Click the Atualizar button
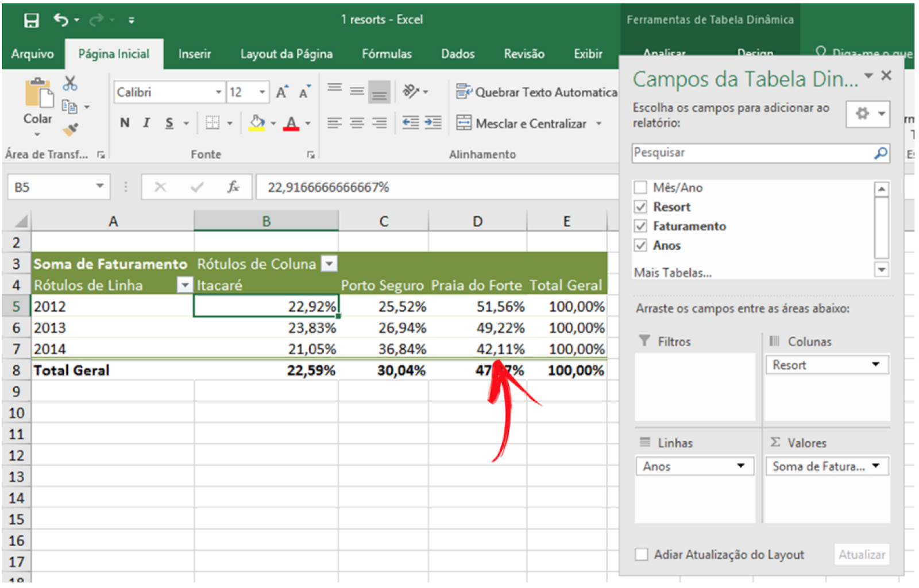The height and width of the screenshot is (588, 919). pos(862,555)
